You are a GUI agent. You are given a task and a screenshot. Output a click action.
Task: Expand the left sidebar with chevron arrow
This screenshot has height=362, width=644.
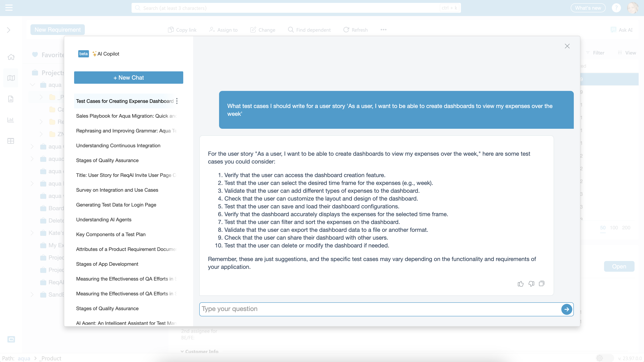click(x=9, y=30)
